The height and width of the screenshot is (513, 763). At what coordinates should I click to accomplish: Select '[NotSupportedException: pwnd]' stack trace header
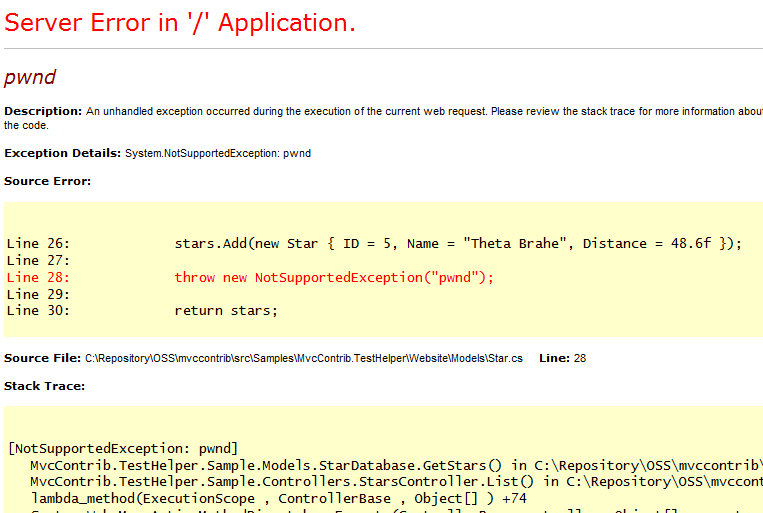pos(123,448)
